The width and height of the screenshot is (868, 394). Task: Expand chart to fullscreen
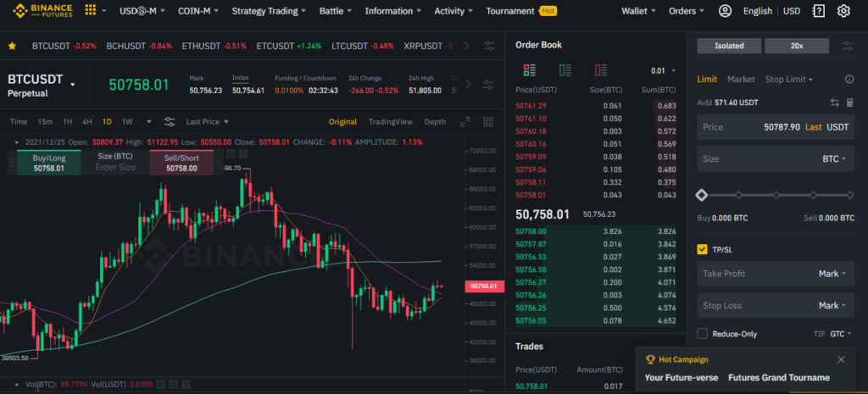pyautogui.click(x=465, y=122)
